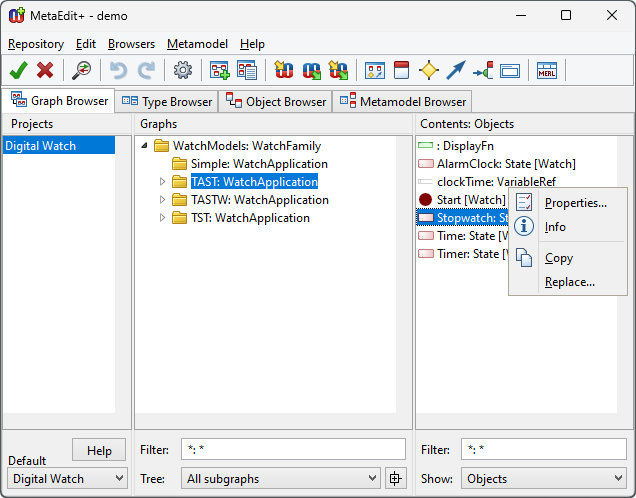Click the MERL generator editor icon
The width and height of the screenshot is (636, 498).
[546, 70]
